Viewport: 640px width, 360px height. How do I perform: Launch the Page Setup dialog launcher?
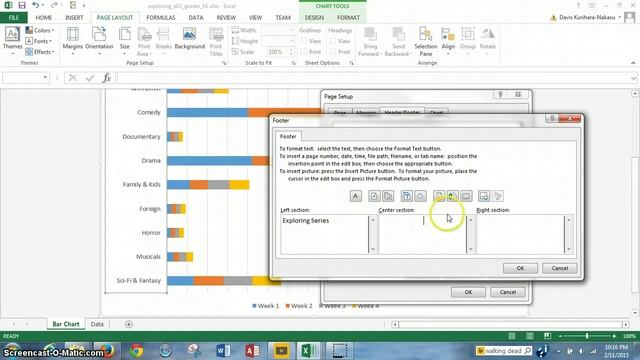pyautogui.click(x=224, y=63)
